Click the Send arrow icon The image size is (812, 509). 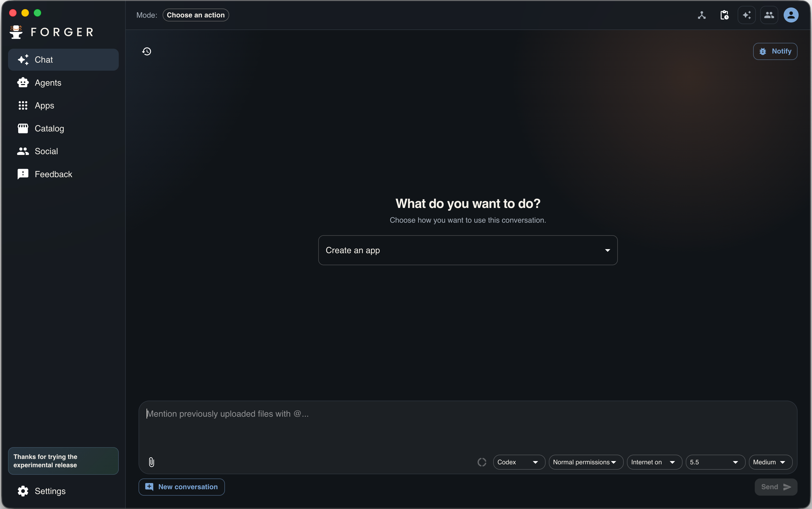pos(787,487)
